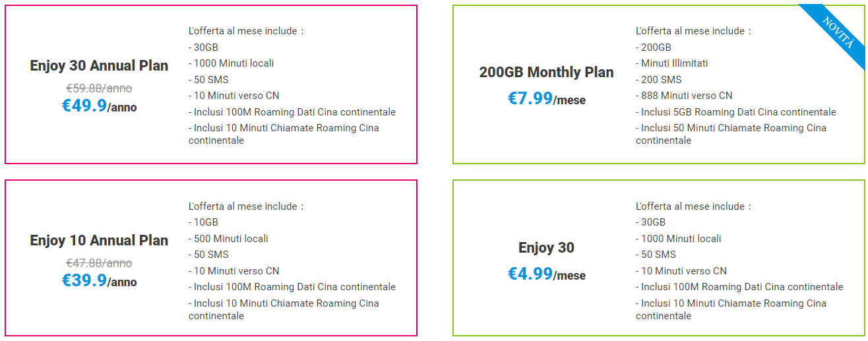Screen dimensions: 868x341
Task: Open the Enjoy 30 Annual Plan title
Action: (99, 66)
